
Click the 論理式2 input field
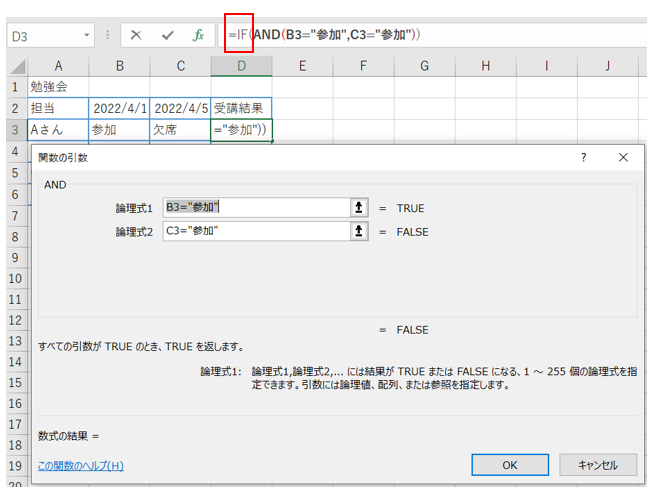[255, 231]
